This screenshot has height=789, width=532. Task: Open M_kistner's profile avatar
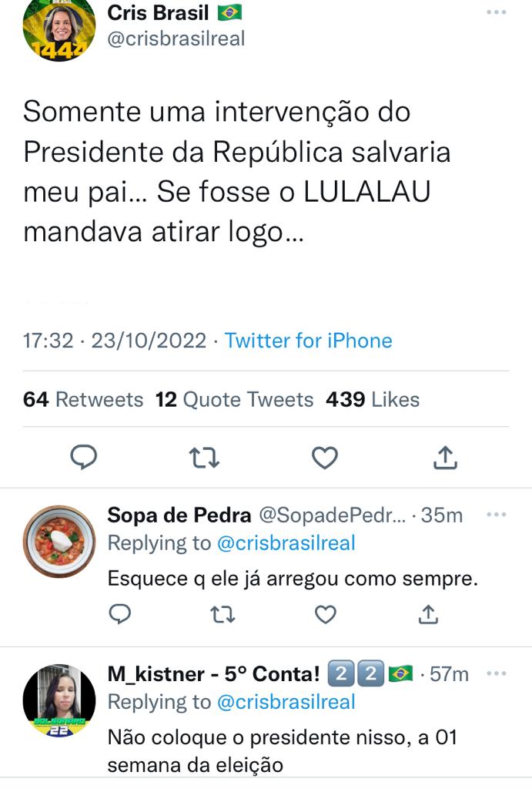(x=59, y=700)
